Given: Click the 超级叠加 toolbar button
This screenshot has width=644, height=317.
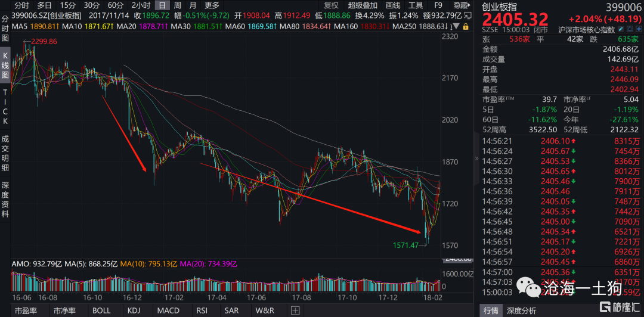Looking at the screenshot, I should click(x=361, y=5).
